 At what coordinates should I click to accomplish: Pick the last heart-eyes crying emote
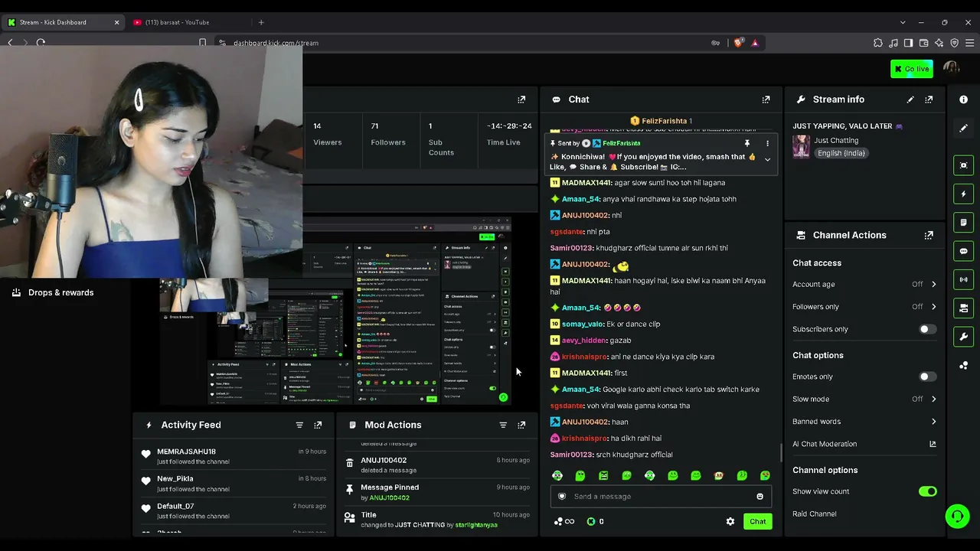pos(765,476)
